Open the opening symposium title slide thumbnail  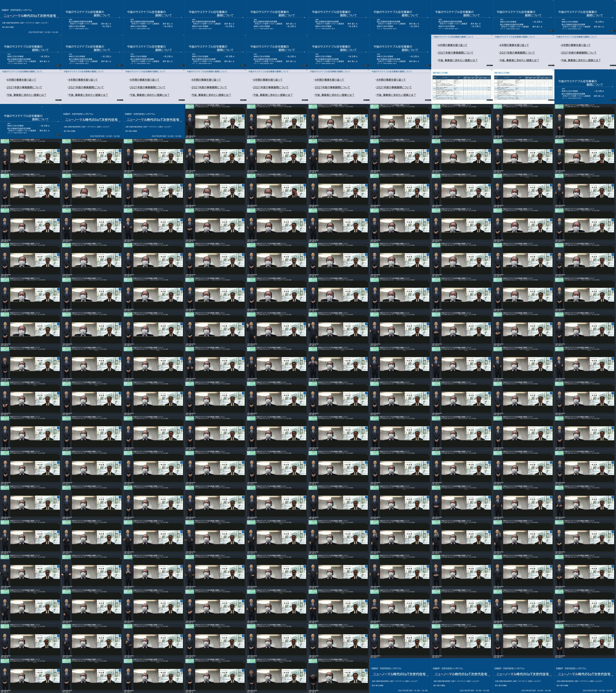coord(31,17)
